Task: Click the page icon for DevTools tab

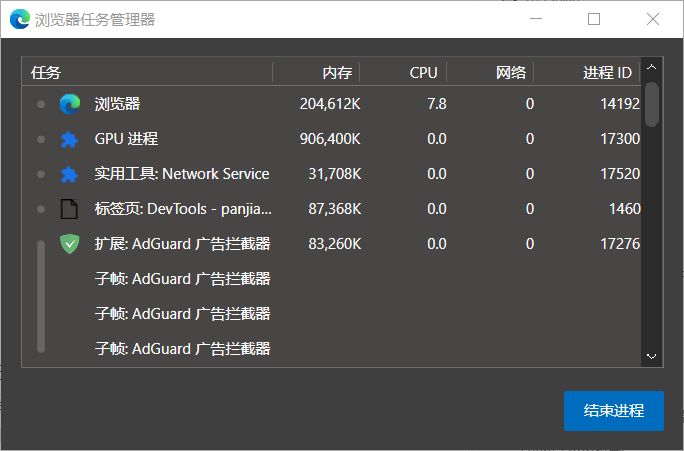Action: (x=69, y=208)
